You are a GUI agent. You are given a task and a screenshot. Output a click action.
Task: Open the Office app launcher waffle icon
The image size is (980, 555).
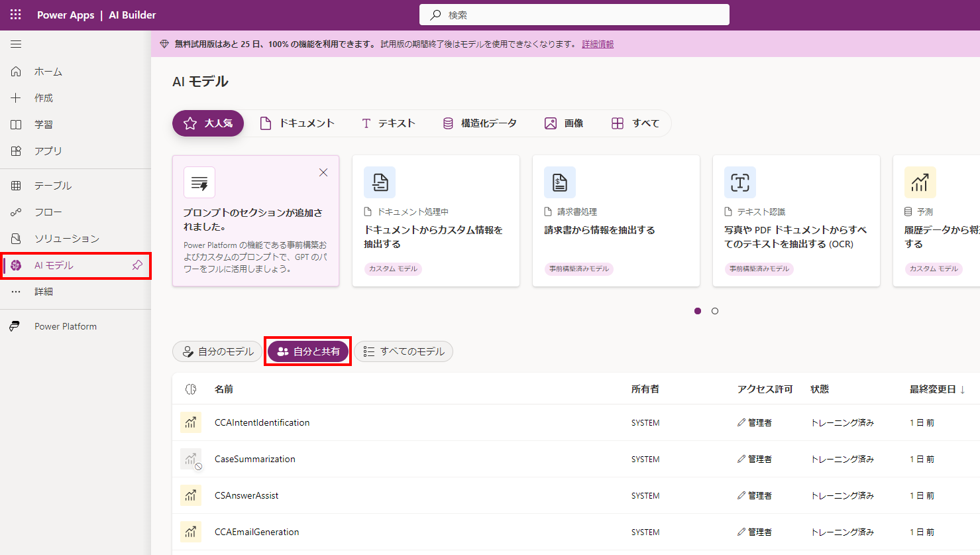15,14
